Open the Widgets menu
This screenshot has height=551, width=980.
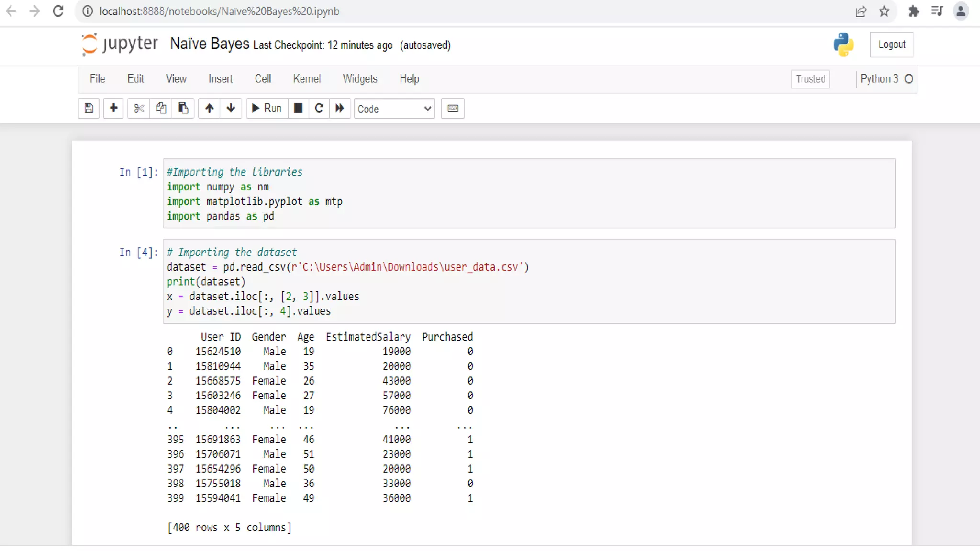point(360,79)
